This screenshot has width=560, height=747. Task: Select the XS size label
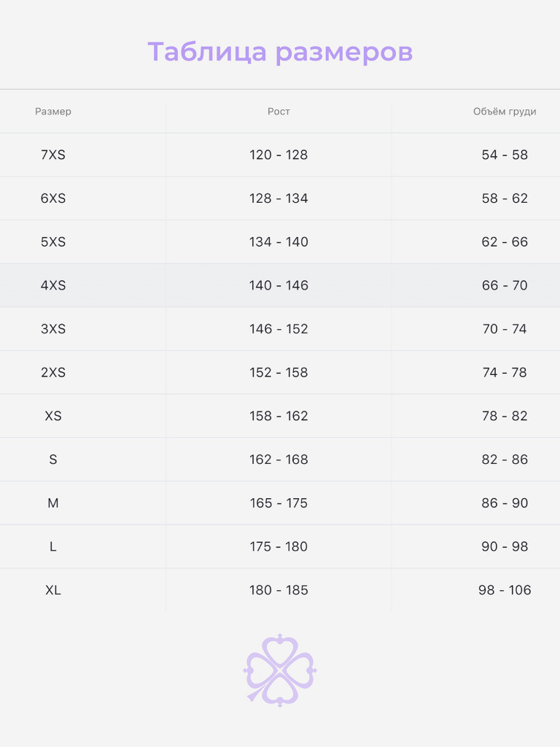53,416
